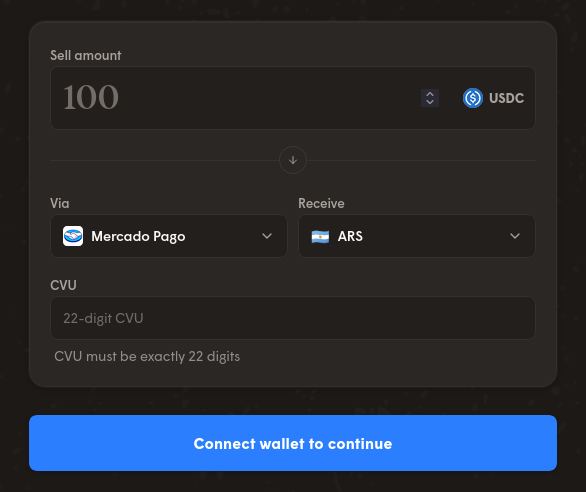Focus the 22-digit CVU input field

[x=293, y=318]
